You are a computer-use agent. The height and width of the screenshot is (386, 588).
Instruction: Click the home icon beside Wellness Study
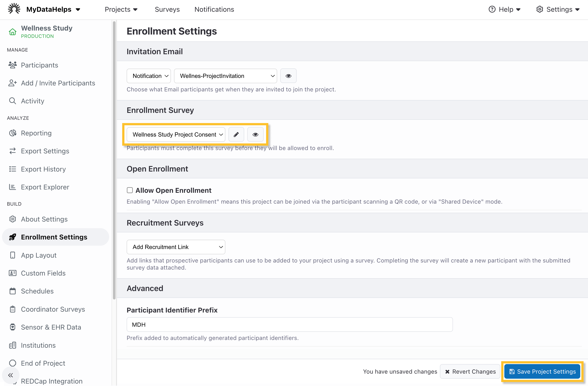pos(12,32)
